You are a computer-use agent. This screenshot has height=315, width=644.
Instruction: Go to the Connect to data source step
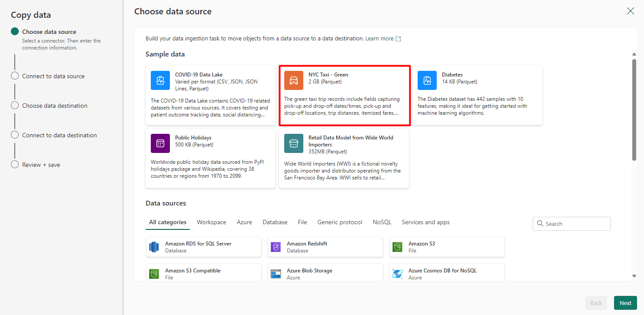tap(53, 76)
